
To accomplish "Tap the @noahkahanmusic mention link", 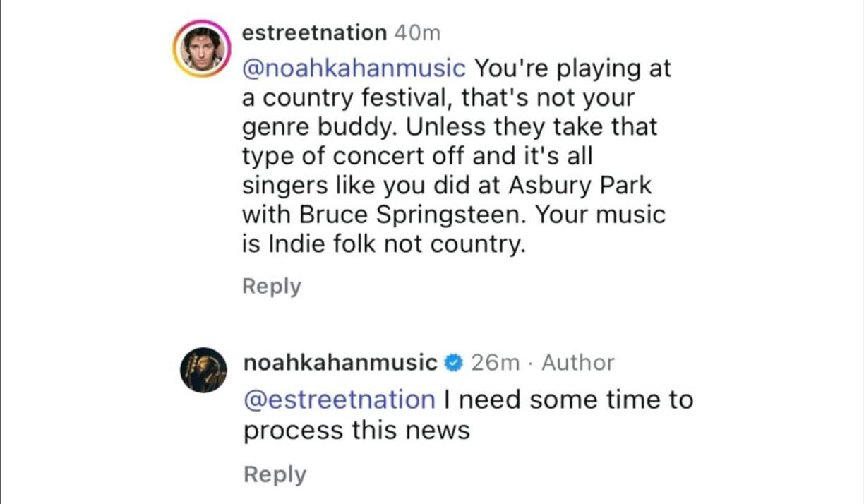I will coord(354,68).
